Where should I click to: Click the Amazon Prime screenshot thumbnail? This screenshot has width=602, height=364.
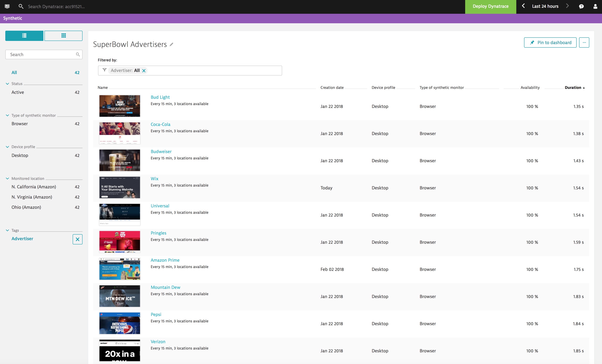120,269
